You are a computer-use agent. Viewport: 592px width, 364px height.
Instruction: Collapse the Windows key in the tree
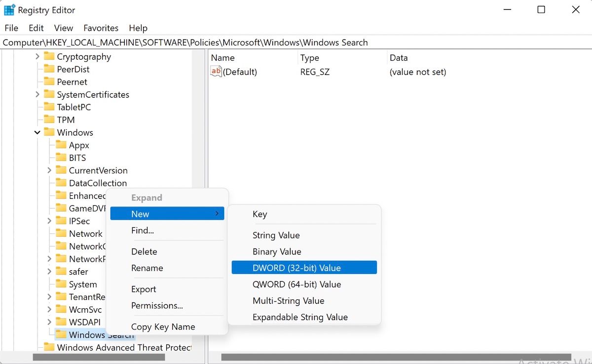pyautogui.click(x=37, y=132)
